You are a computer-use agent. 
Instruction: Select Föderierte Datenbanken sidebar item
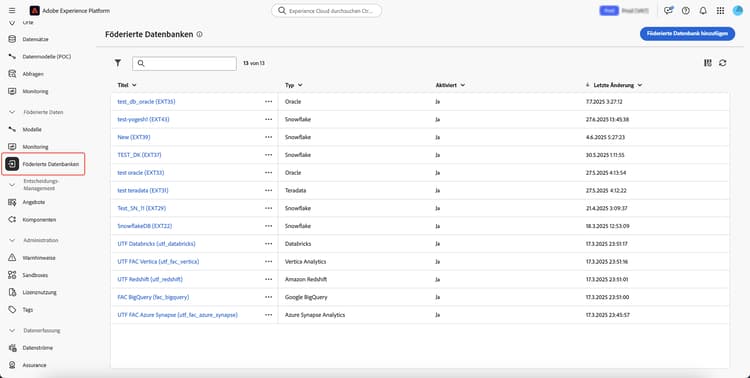click(44, 164)
